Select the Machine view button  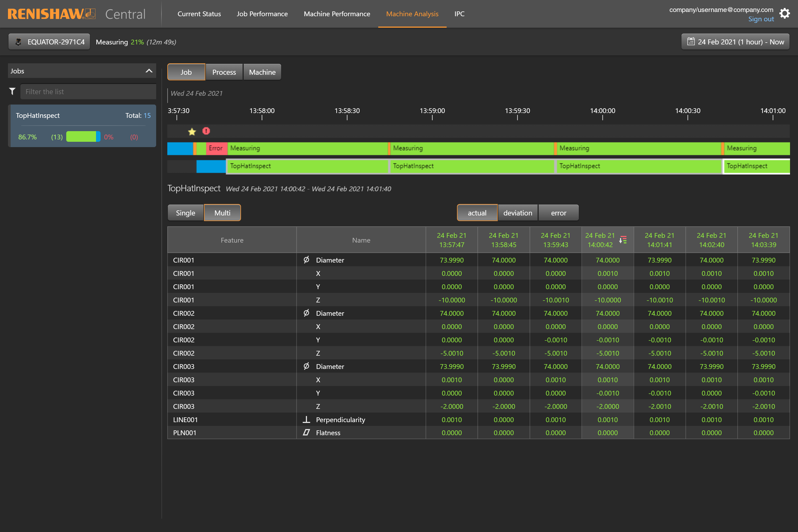coord(262,72)
